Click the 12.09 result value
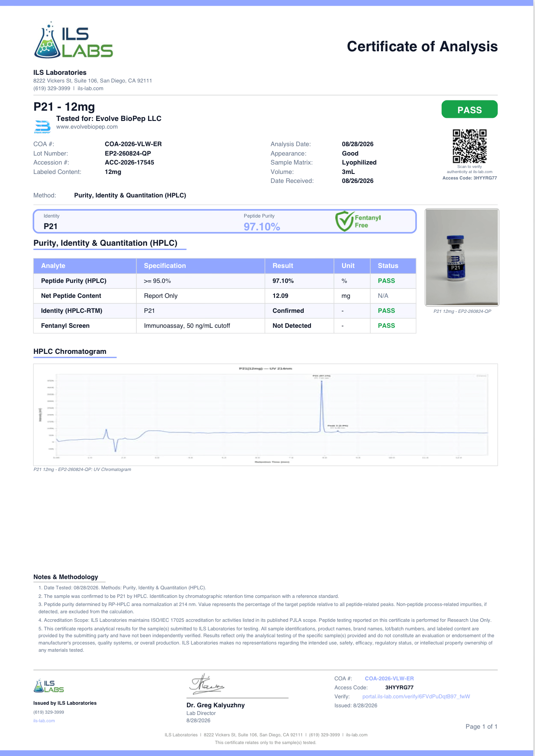 pos(281,296)
